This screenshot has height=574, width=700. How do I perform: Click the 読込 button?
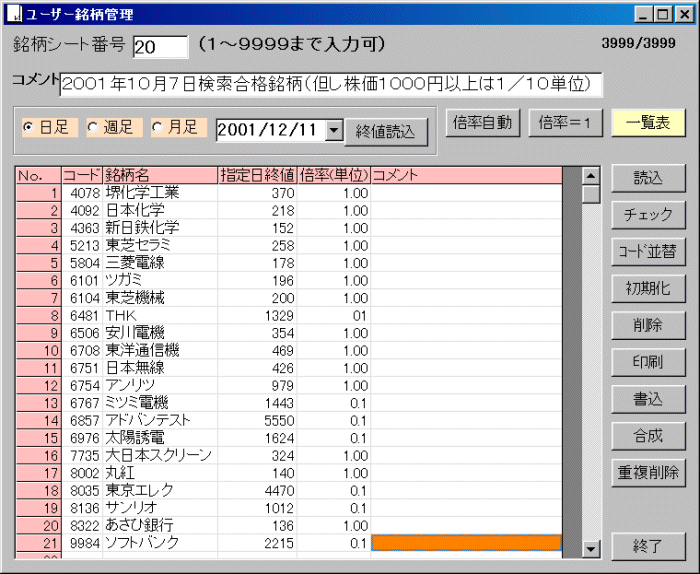[x=648, y=178]
